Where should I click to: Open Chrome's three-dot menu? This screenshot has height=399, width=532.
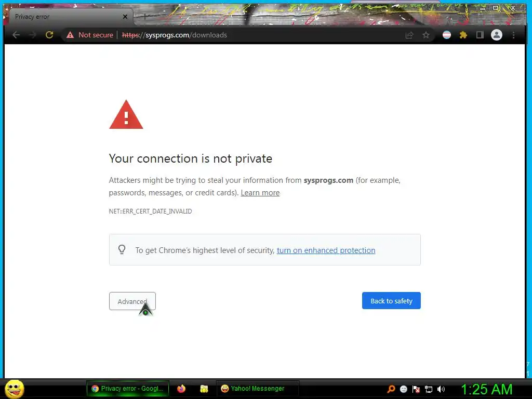[513, 35]
